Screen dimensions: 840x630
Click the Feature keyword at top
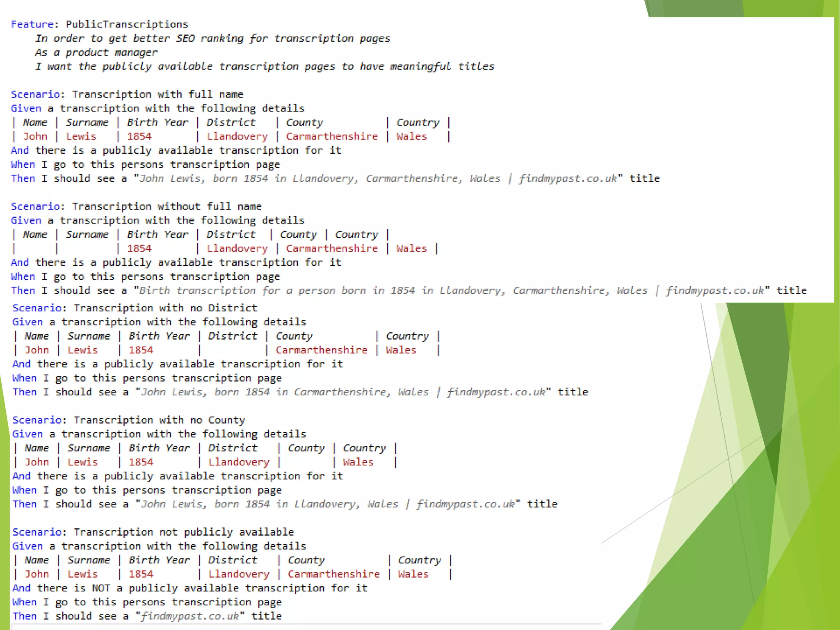pyautogui.click(x=32, y=24)
